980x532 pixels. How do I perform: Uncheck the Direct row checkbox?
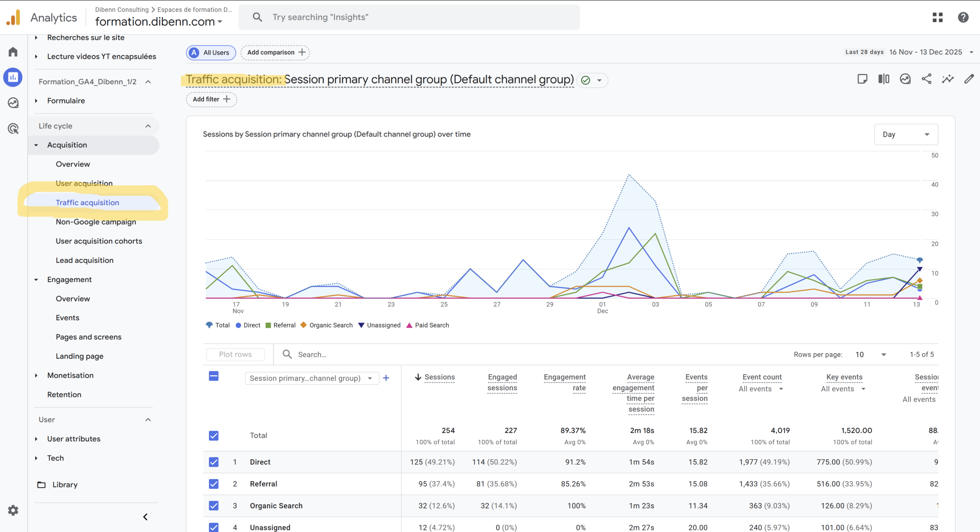pyautogui.click(x=214, y=462)
